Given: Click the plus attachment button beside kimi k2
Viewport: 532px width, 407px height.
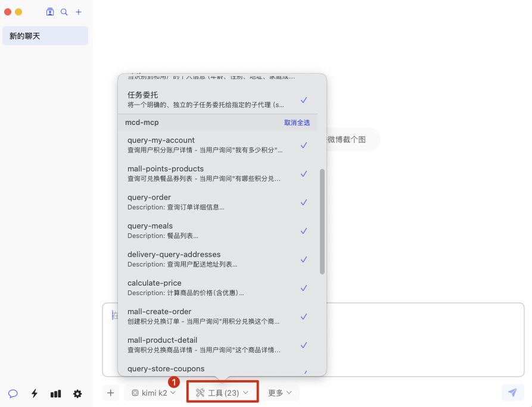Looking at the screenshot, I should pyautogui.click(x=110, y=393).
